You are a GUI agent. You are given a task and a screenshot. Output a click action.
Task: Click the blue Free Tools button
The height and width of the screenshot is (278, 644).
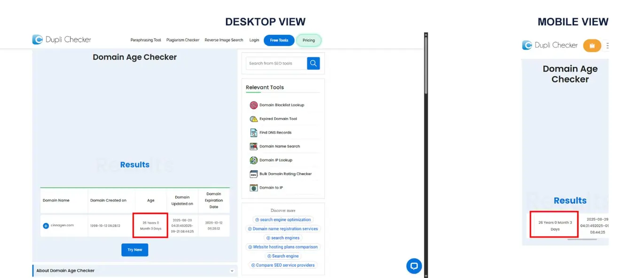(x=279, y=40)
